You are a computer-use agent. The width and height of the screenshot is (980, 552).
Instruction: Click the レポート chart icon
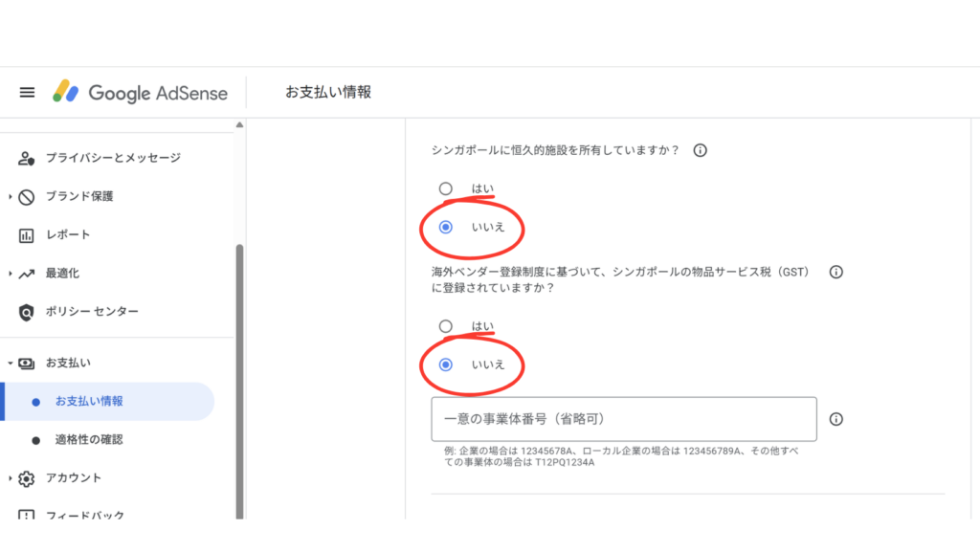coord(26,235)
